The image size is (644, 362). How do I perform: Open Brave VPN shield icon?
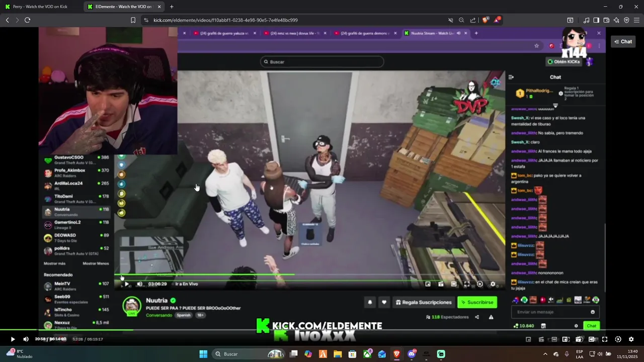(x=626, y=20)
